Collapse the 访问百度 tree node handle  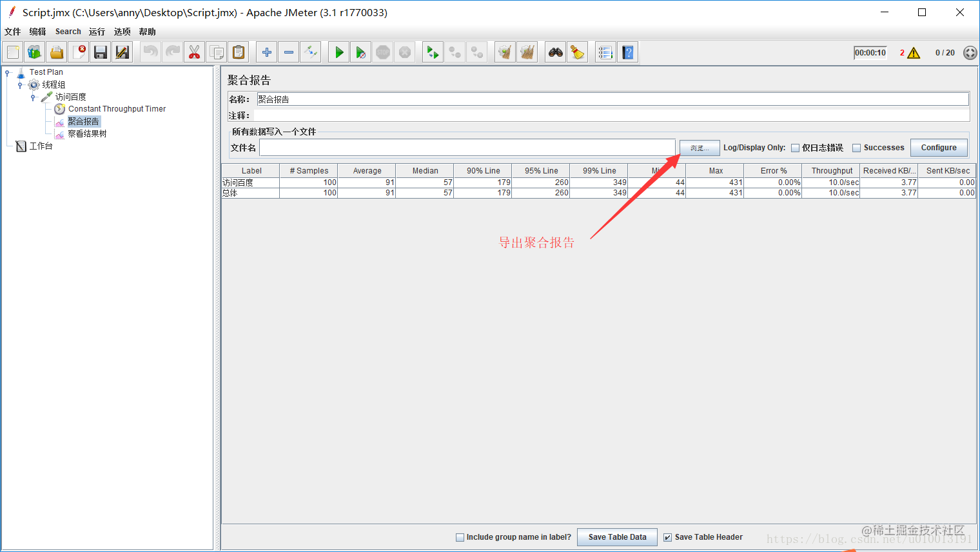[x=33, y=97]
